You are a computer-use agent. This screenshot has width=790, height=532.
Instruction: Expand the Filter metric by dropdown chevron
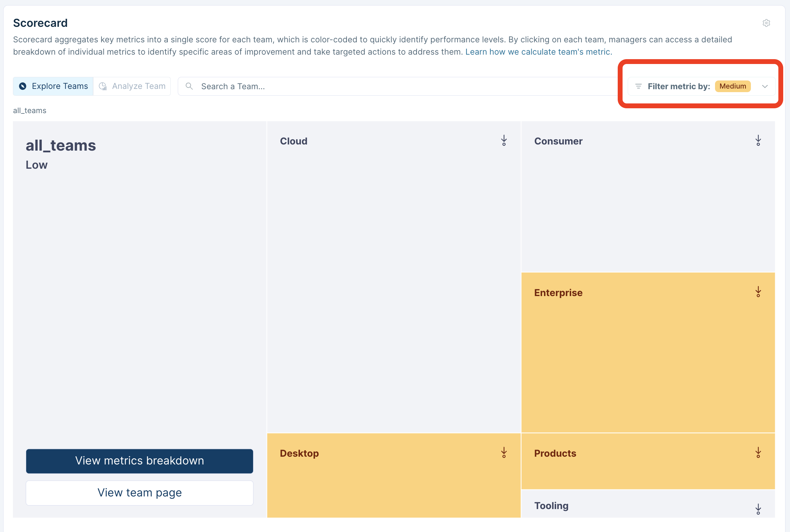(764, 86)
